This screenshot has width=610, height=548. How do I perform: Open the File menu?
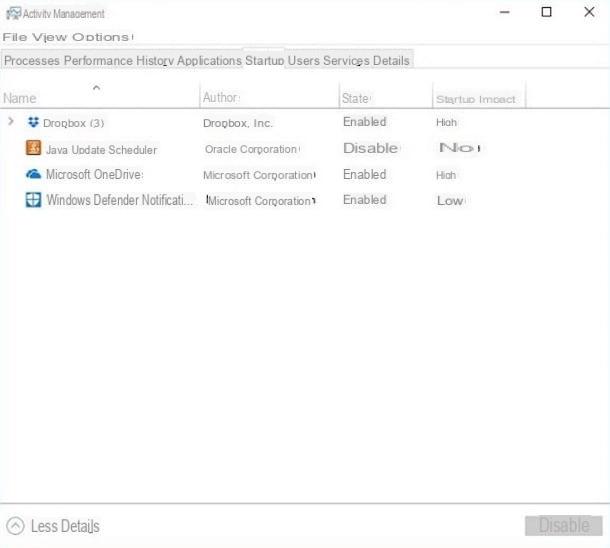(x=15, y=37)
